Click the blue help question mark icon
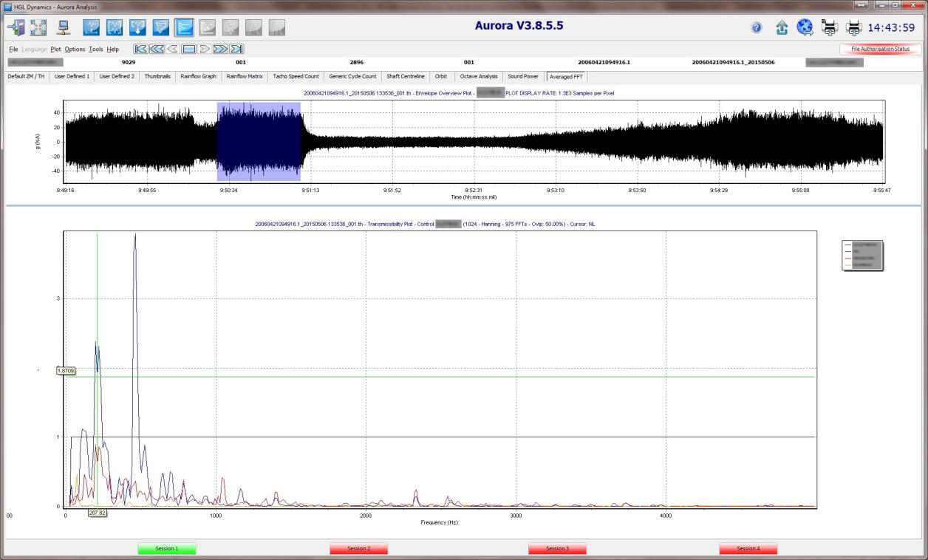The height and width of the screenshot is (560, 928). [x=757, y=28]
